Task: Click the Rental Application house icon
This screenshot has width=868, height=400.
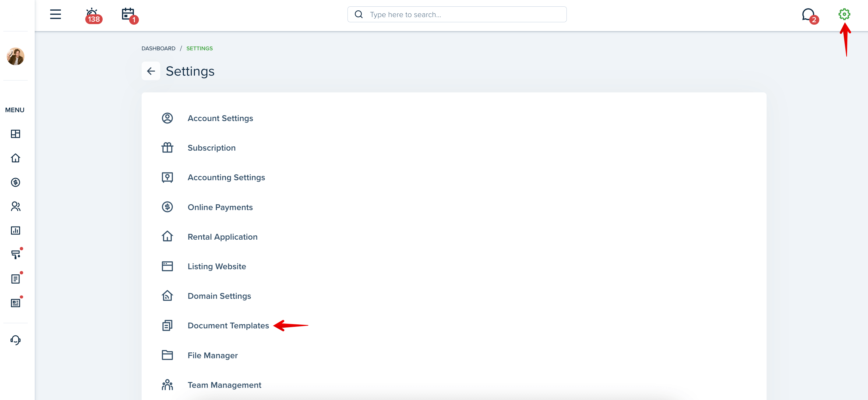Action: point(167,236)
